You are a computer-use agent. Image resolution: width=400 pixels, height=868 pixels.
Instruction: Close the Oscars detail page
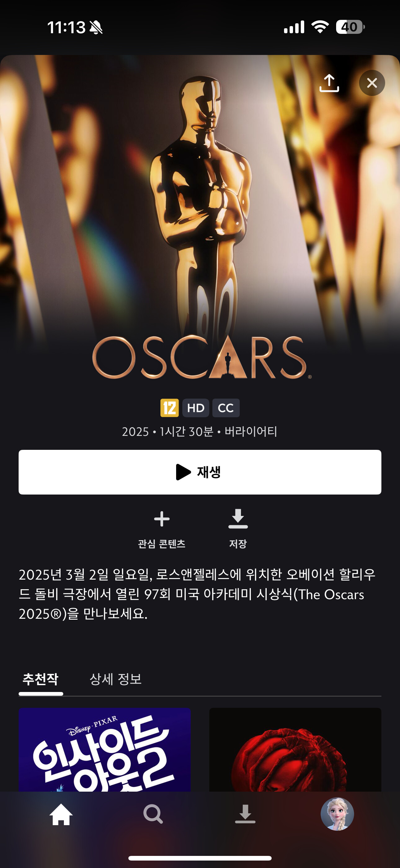tap(372, 83)
